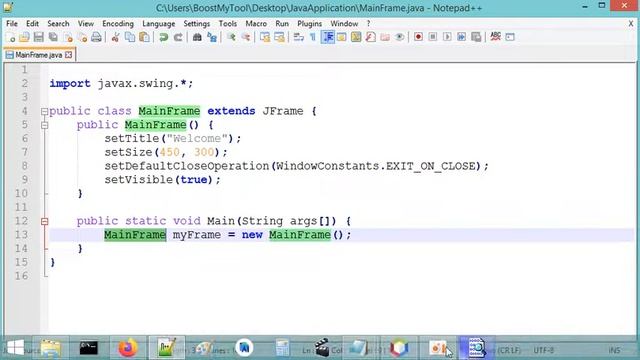The image size is (640, 360).
Task: Click the Save All toolbar icon
Action: click(x=53, y=37)
